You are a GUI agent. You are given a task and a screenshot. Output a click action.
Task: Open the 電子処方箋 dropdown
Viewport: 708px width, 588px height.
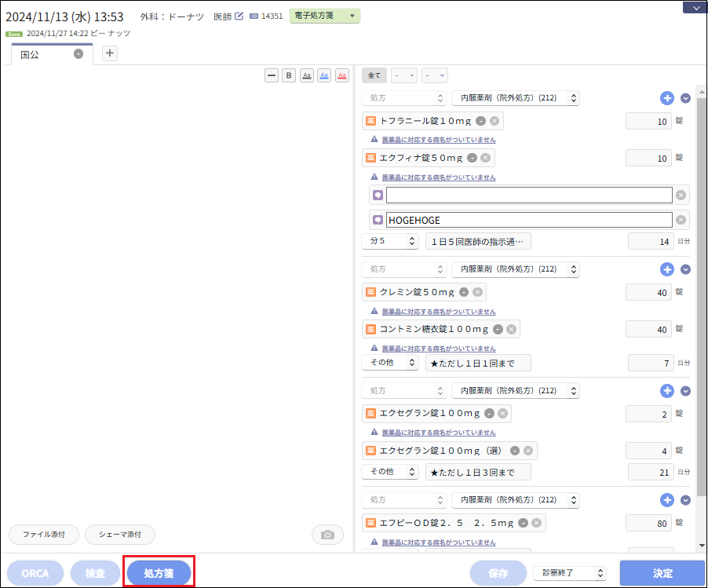tap(323, 16)
